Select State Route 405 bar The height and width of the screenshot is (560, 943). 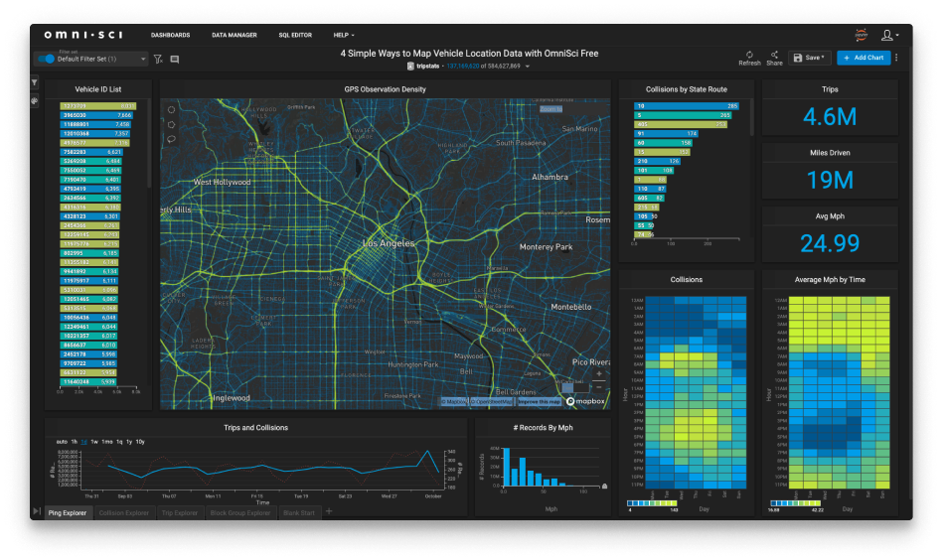(x=681, y=124)
